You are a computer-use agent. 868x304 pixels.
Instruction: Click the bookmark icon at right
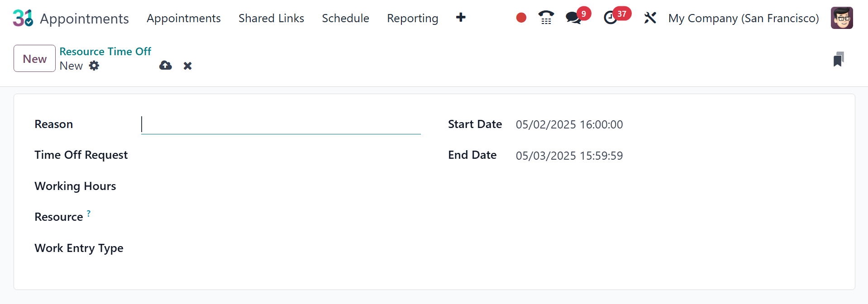tap(839, 59)
